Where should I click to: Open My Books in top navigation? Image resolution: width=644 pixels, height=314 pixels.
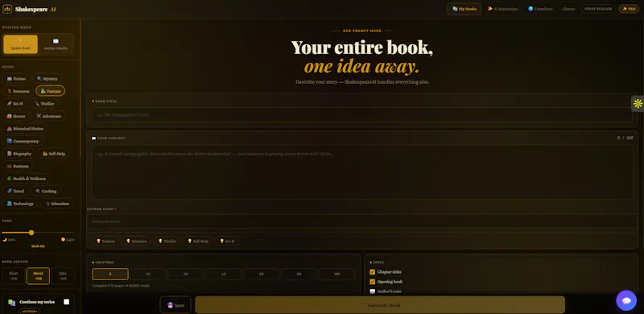point(464,9)
